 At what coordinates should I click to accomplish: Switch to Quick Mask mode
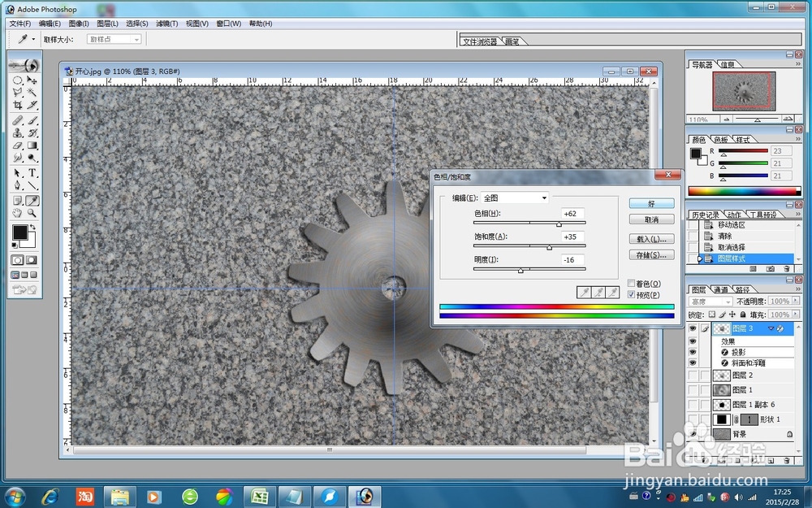[x=32, y=260]
